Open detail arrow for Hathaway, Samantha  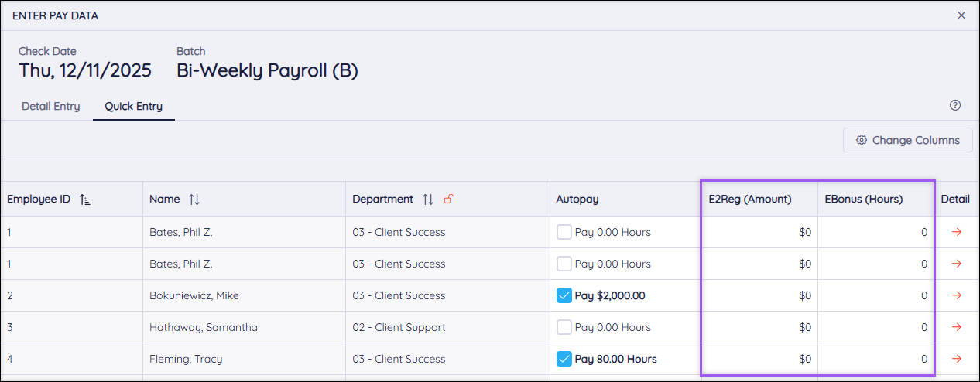click(956, 327)
